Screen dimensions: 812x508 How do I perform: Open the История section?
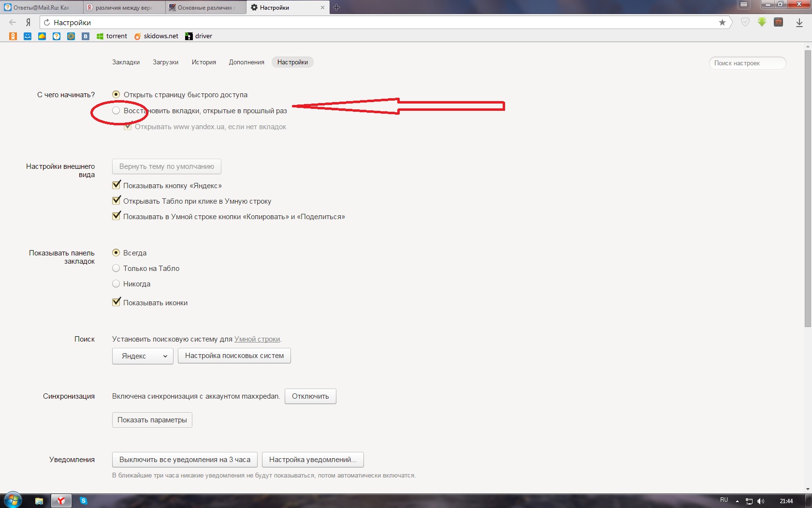(x=204, y=62)
